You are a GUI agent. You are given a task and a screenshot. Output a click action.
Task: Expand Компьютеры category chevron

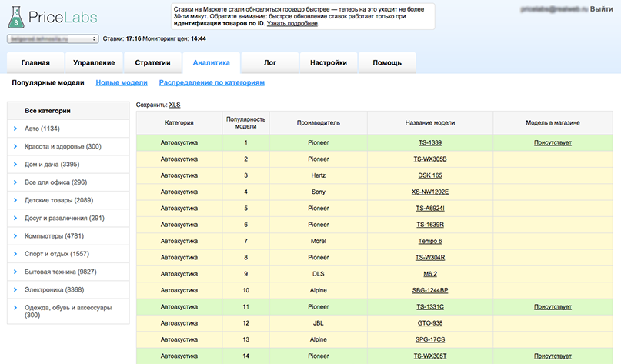[x=15, y=235]
